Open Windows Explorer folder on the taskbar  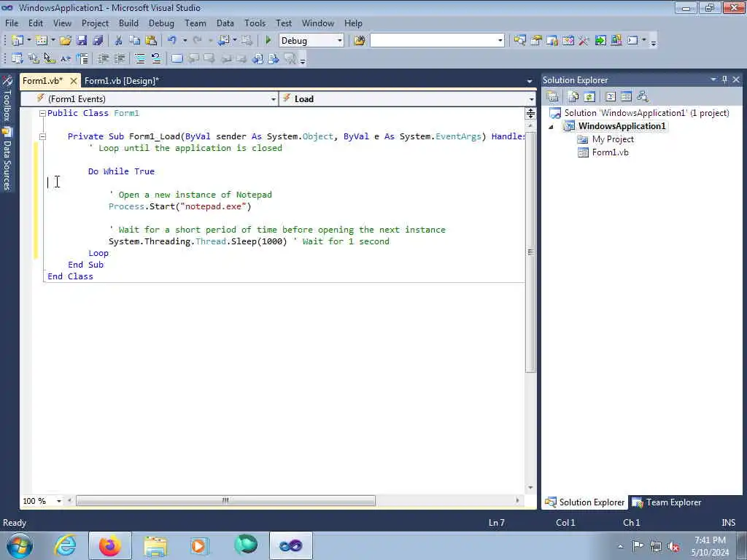(x=155, y=545)
